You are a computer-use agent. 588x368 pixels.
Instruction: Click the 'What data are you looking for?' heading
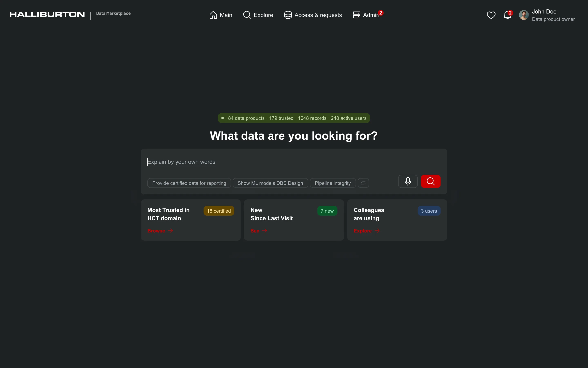pyautogui.click(x=294, y=136)
